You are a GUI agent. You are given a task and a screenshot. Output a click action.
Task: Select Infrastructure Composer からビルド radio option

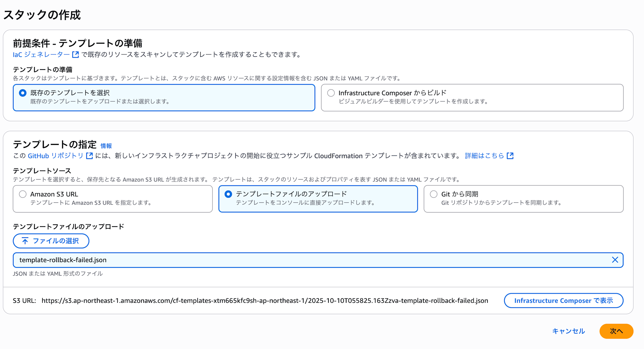click(331, 93)
